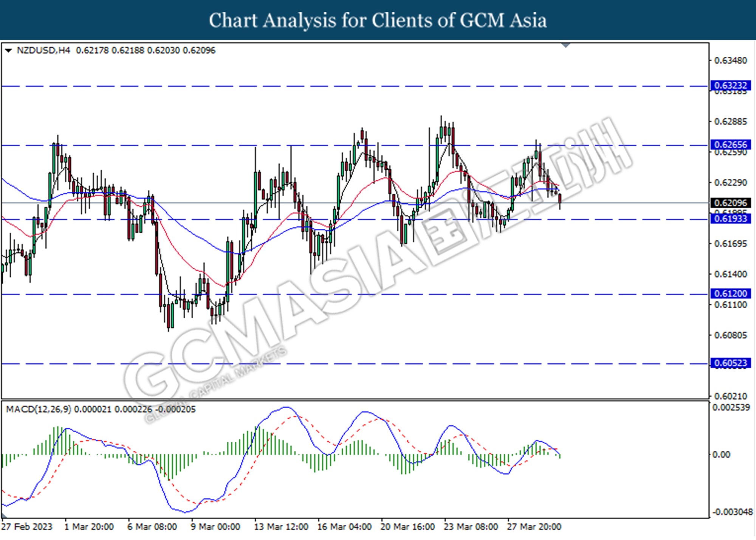This screenshot has width=756, height=540.
Task: Click the 20 Mar 16:00 time label
Action: pos(407,526)
